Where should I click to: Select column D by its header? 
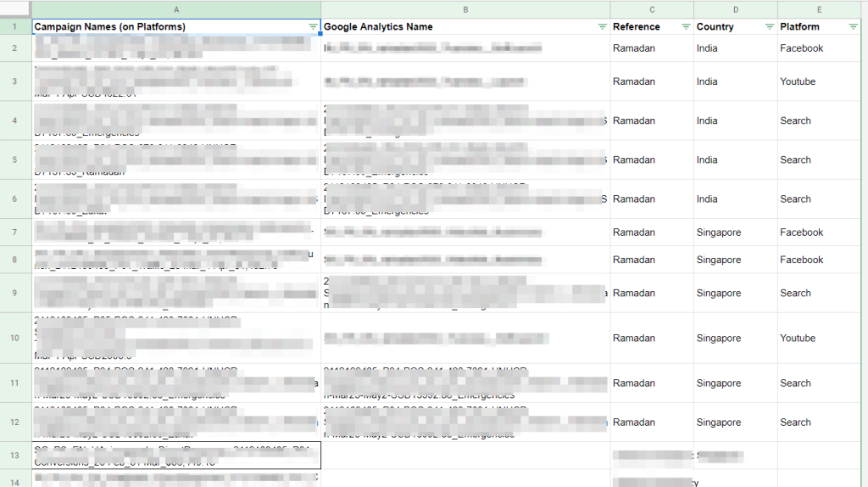click(x=735, y=9)
